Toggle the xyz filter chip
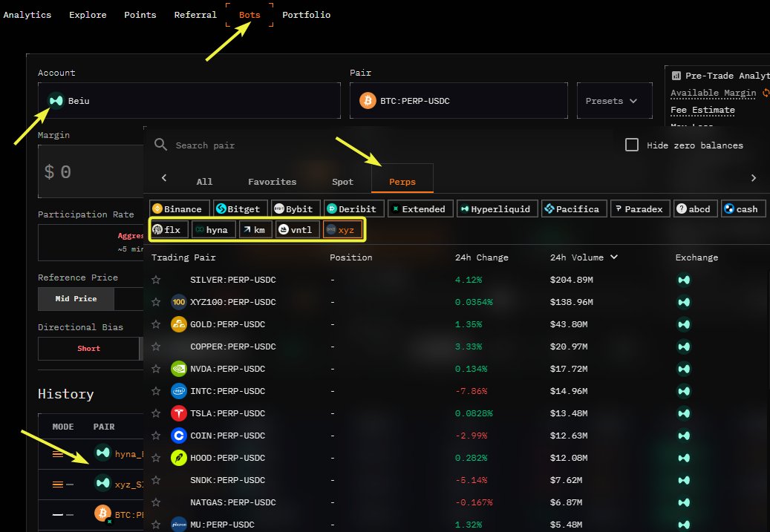This screenshot has width=770, height=532. point(342,230)
